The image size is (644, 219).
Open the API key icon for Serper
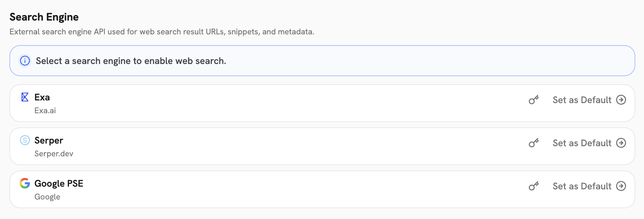[x=533, y=143]
